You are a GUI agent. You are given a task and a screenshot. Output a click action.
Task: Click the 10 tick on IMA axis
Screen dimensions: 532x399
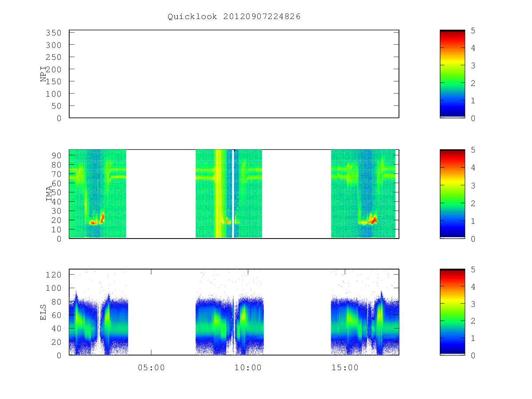coord(55,229)
